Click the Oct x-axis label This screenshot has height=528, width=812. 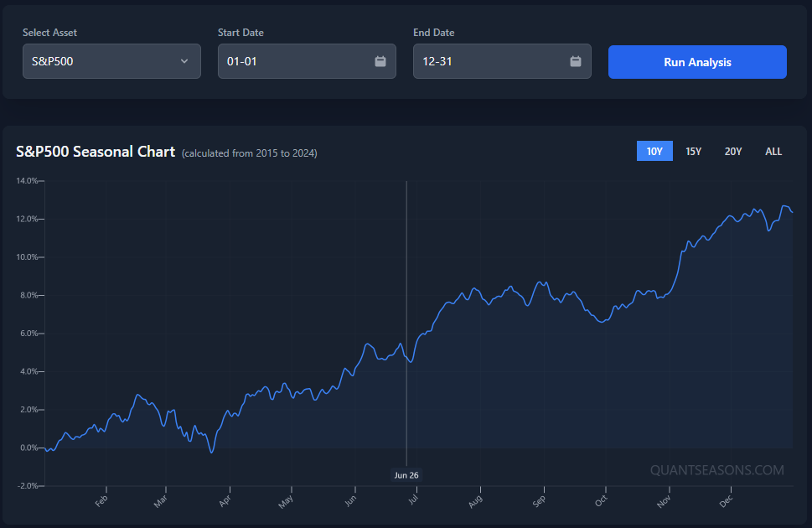pyautogui.click(x=601, y=500)
